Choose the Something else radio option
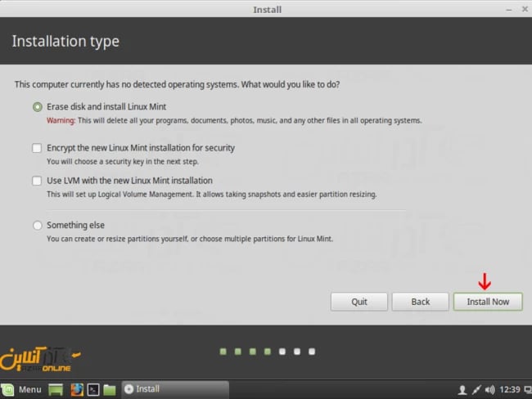Image resolution: width=532 pixels, height=399 pixels. click(x=38, y=226)
